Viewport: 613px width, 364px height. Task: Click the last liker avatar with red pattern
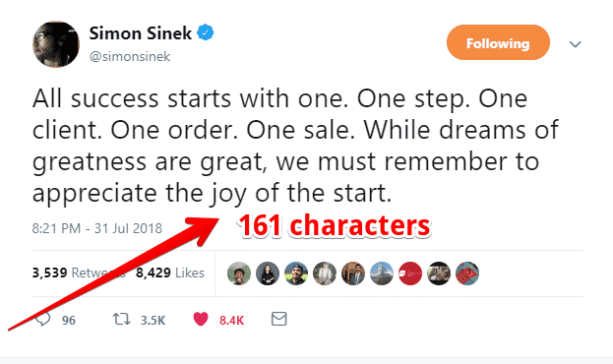tap(467, 273)
